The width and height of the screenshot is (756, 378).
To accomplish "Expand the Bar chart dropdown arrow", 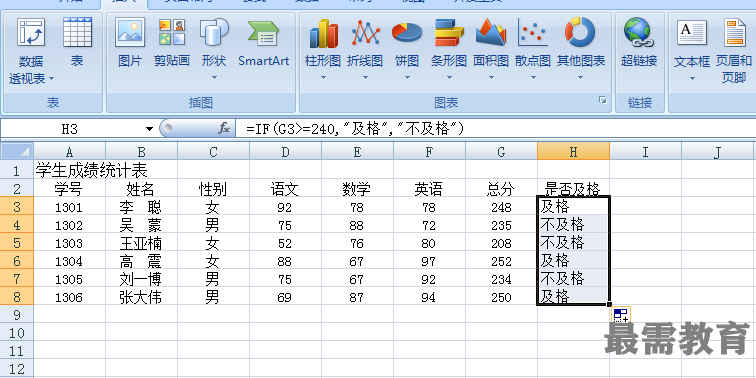I will 449,78.
